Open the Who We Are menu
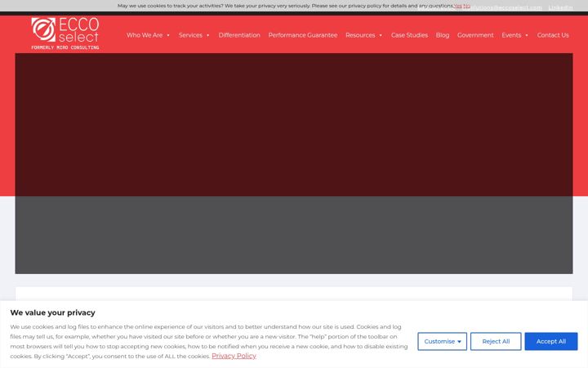588x368 pixels. pos(148,35)
